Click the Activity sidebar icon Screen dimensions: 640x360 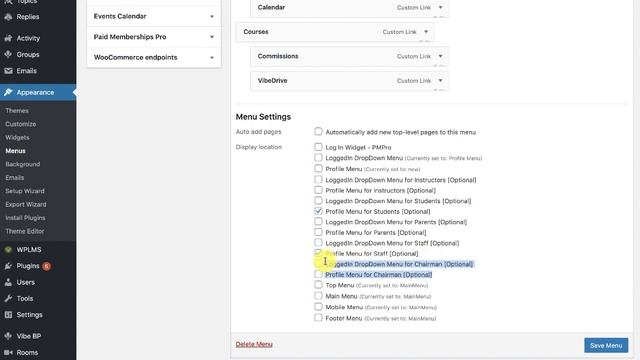point(8,38)
